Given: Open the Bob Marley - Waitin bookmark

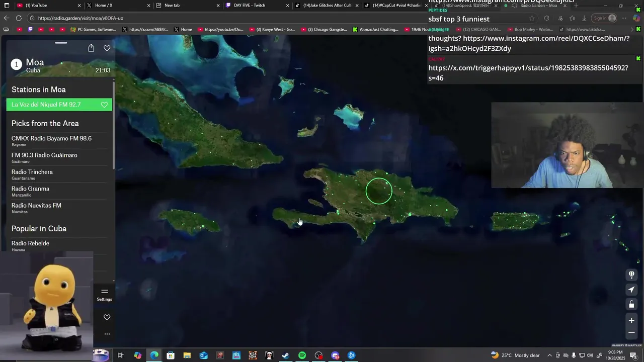Looking at the screenshot, I should point(530,30).
